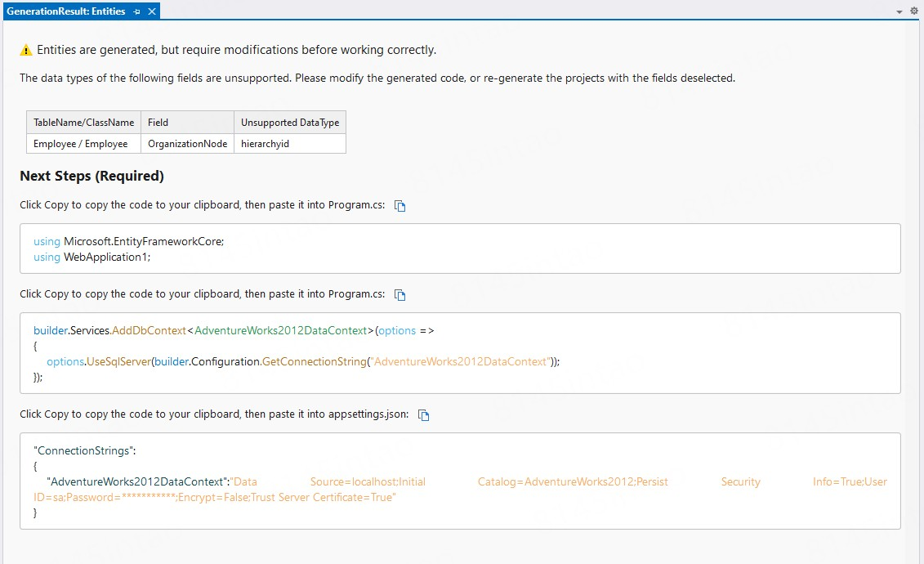Open the document window settings gear

tap(914, 11)
